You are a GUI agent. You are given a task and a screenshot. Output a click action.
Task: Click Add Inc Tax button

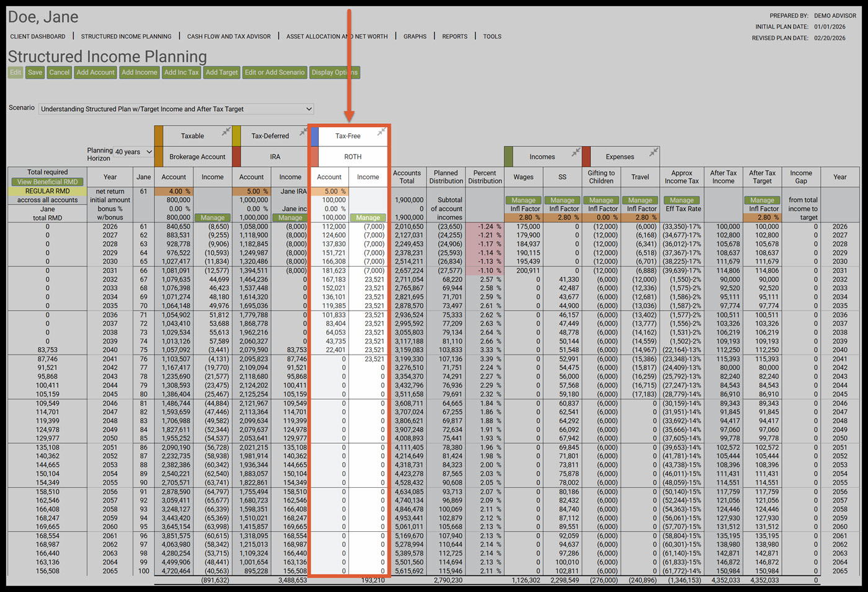click(x=182, y=73)
